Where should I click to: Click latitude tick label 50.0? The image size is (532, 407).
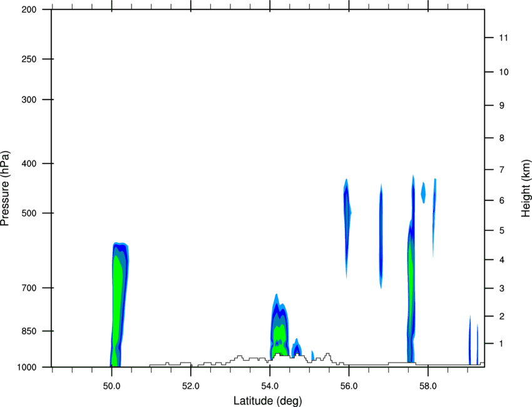(111, 386)
